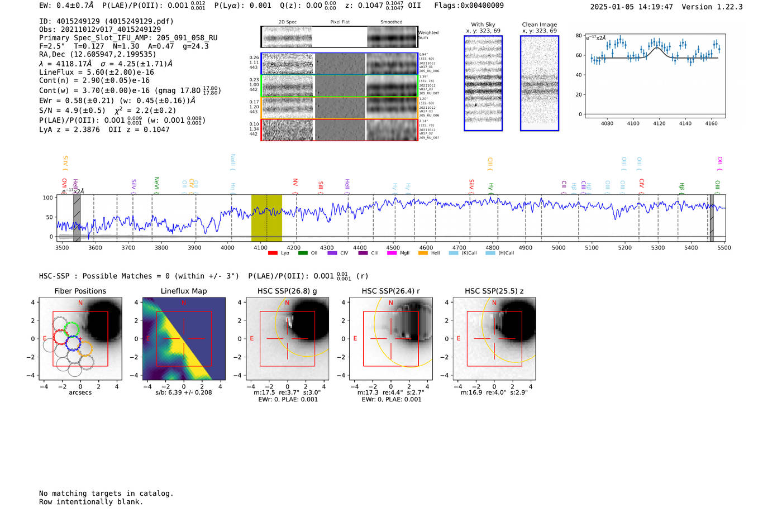Open the Lineflux Map image

pos(184,338)
